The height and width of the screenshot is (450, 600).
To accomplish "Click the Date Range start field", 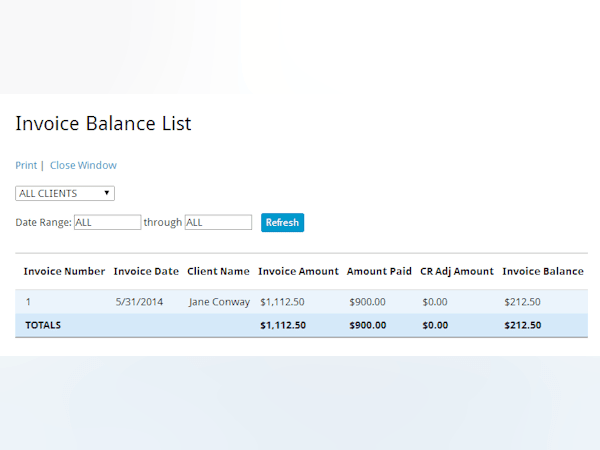I will [x=107, y=222].
